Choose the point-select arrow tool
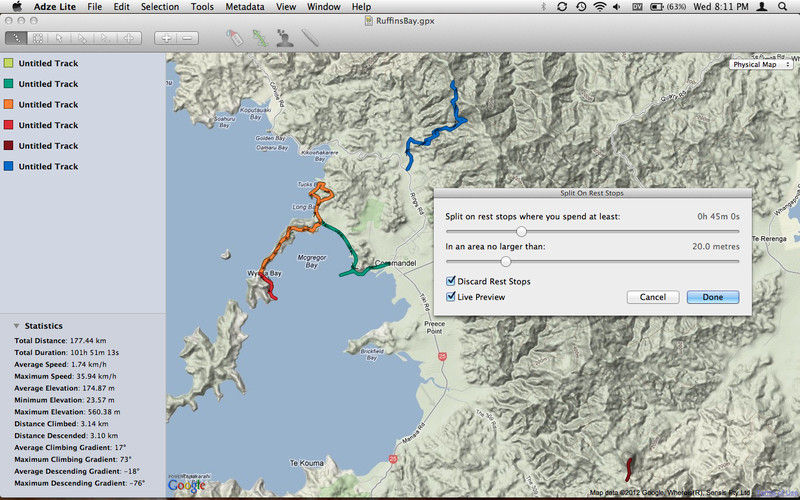Screen dimensions: 800x500 click(82, 38)
